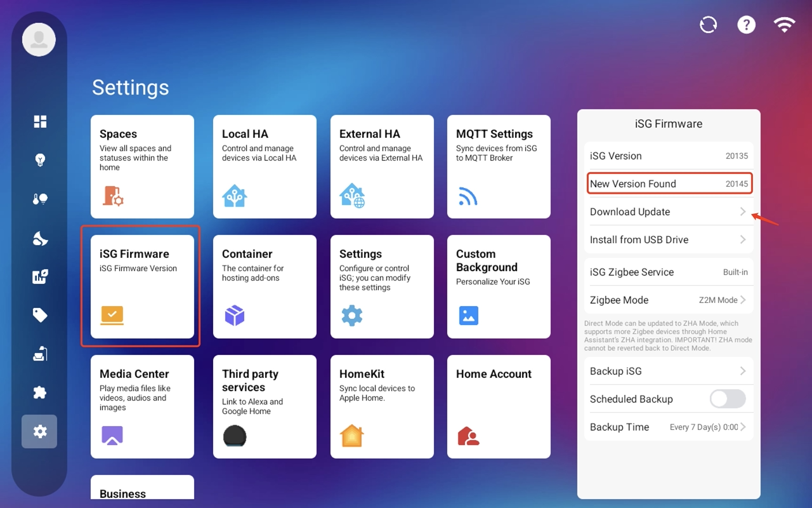Viewport: 812px width, 508px height.
Task: Open the dashboard grid icon in sidebar
Action: click(40, 121)
